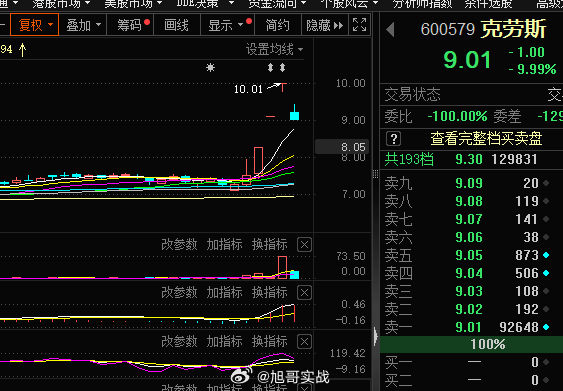Screen dimensions: 563x391
Task: Open the 美股市场 menu
Action: pyautogui.click(x=133, y=4)
